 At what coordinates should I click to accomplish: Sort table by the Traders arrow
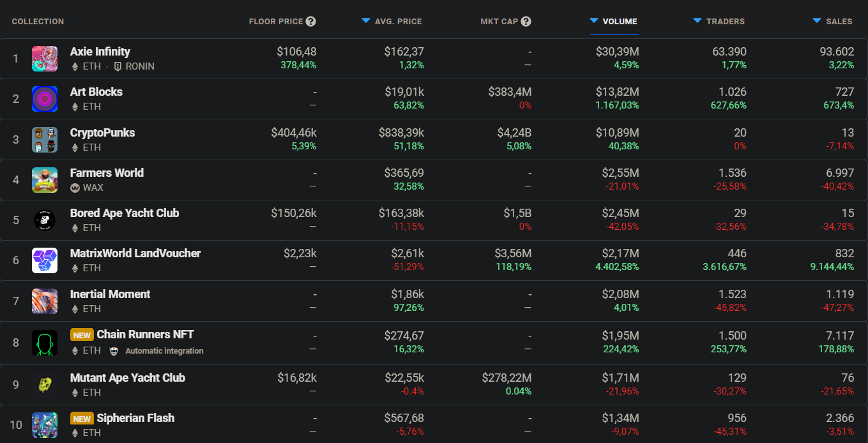tap(697, 21)
